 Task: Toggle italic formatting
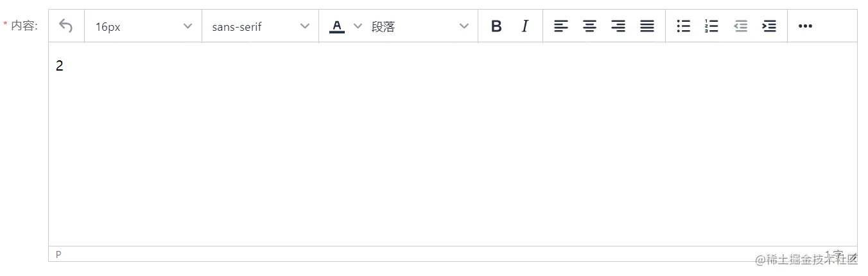[525, 26]
